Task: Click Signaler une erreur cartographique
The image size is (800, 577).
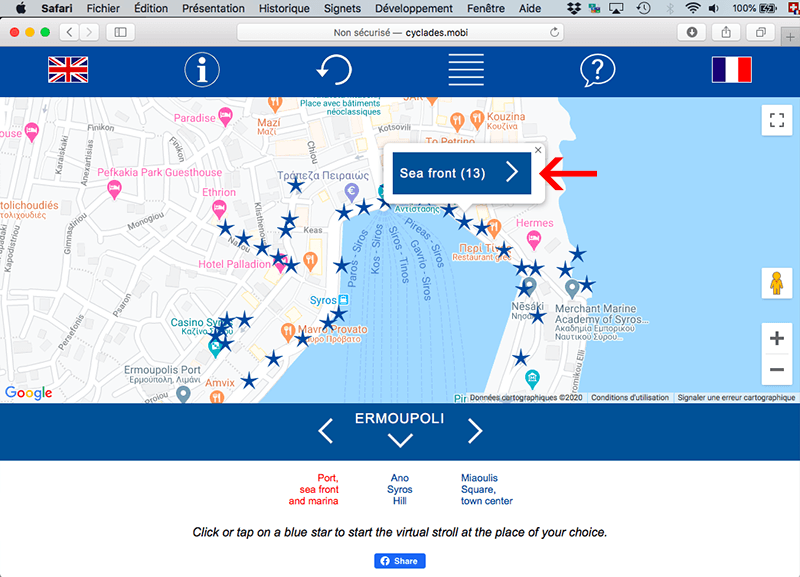Action: [736, 397]
